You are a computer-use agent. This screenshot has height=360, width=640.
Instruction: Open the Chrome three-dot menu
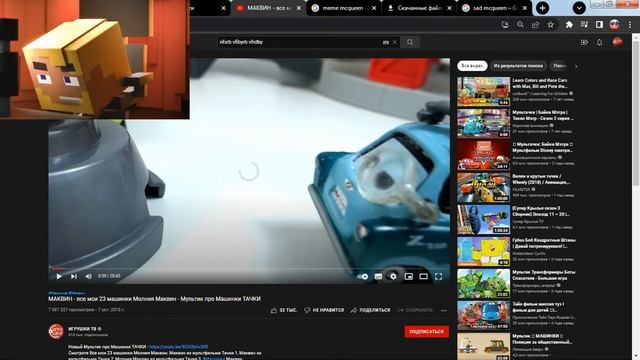tap(630, 24)
